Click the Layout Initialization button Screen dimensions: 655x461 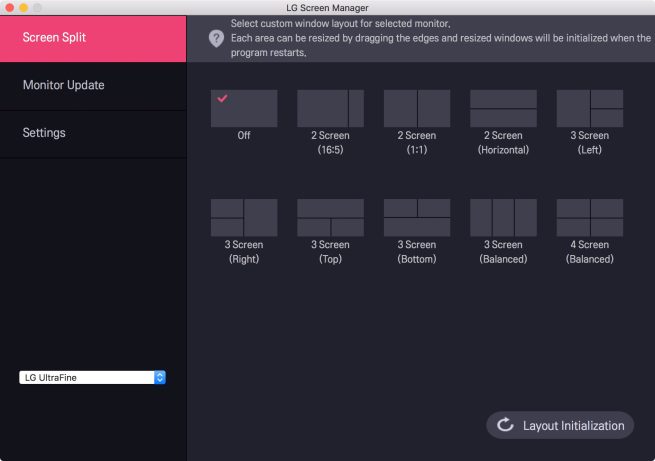(560, 425)
